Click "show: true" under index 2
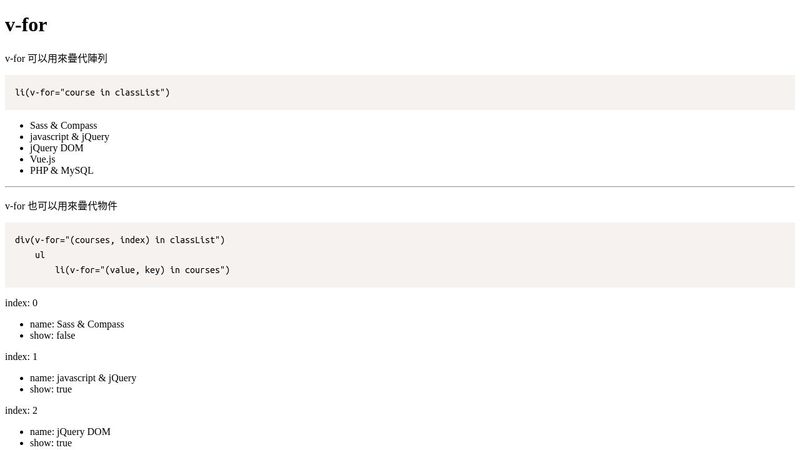The image size is (800, 450). pyautogui.click(x=51, y=443)
